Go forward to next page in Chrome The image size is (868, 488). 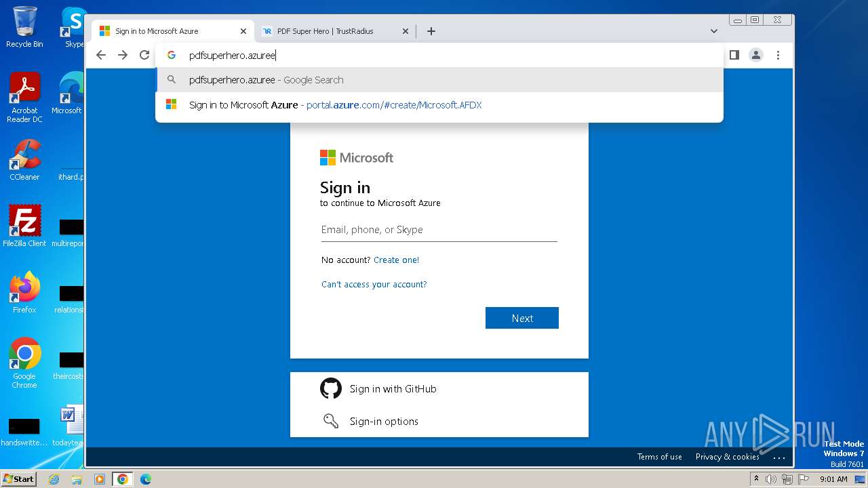pos(123,55)
